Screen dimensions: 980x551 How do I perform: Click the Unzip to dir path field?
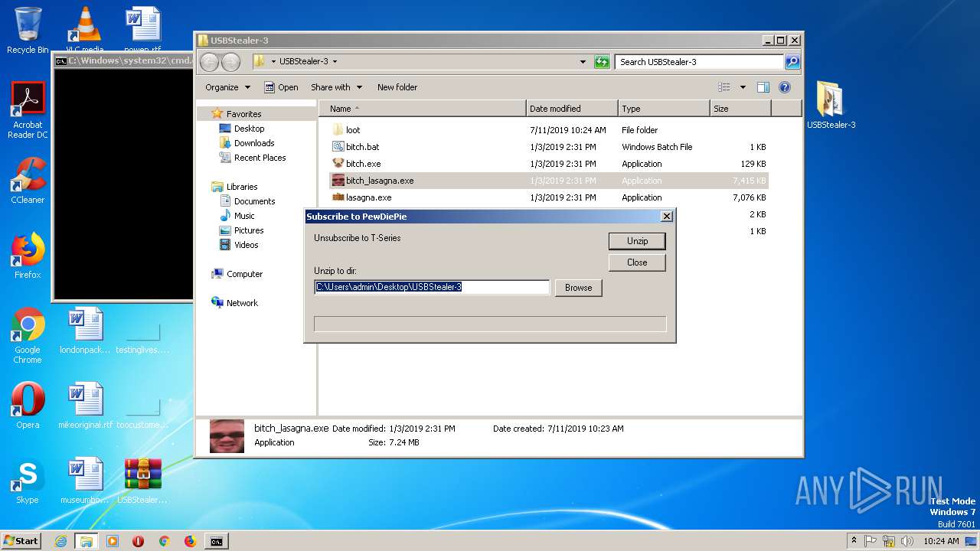tap(432, 287)
